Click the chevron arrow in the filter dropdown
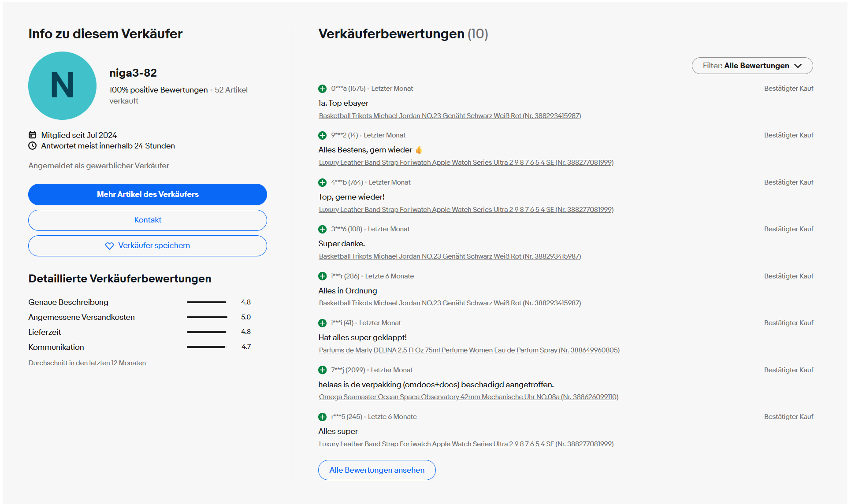This screenshot has height=504, width=851. [x=798, y=66]
